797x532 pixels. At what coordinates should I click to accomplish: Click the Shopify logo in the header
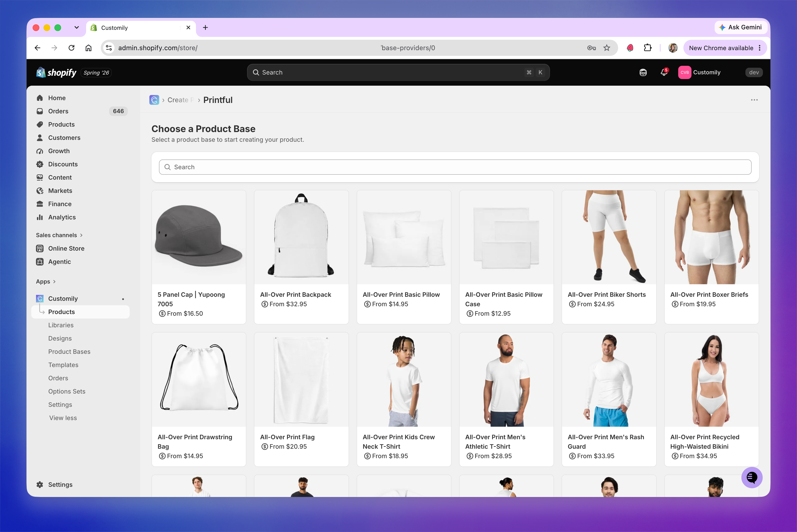(56, 72)
